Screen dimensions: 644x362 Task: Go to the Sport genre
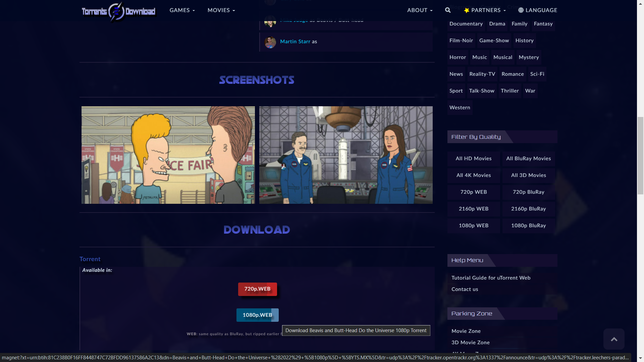click(x=456, y=91)
